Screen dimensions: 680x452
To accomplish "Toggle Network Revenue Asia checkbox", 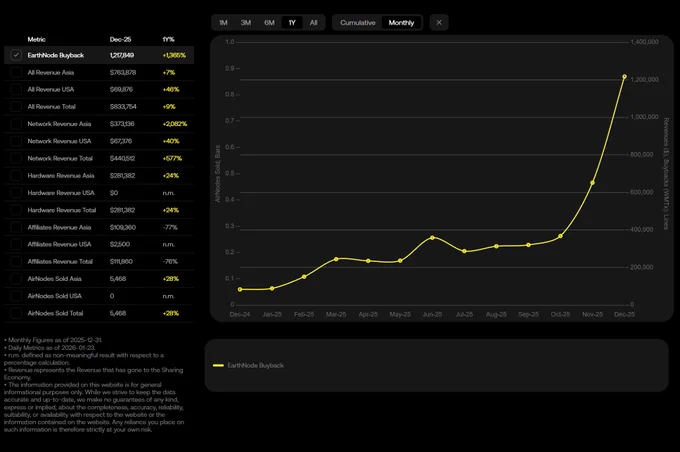I will (x=16, y=124).
